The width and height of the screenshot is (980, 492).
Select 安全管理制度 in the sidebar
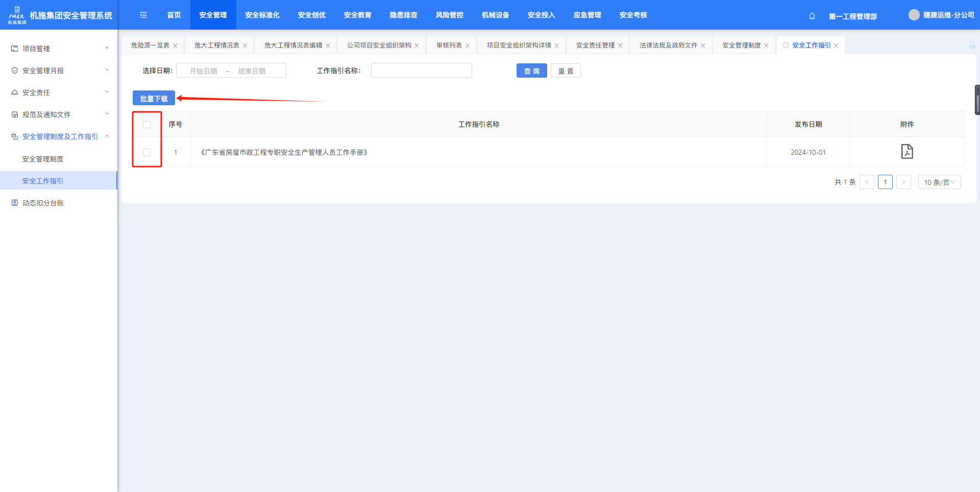43,159
